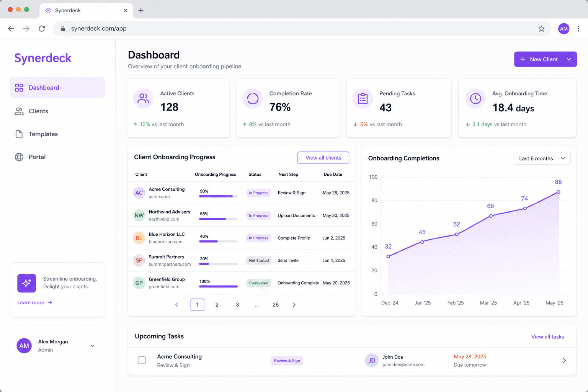Open the Acme Consulting task arrow
Viewport: 588px width, 392px height.
tap(564, 361)
